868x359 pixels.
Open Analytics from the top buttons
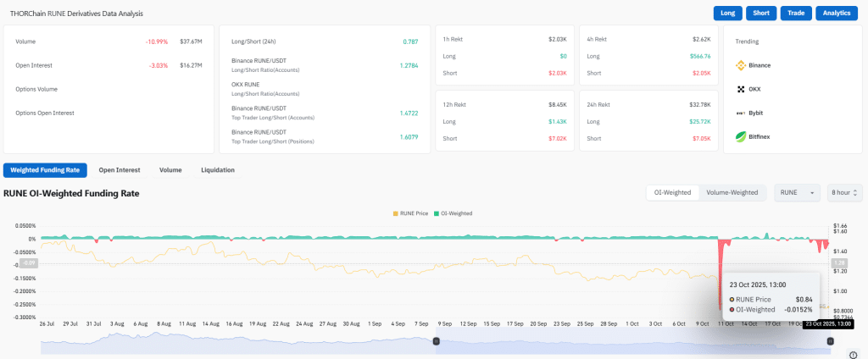click(839, 14)
